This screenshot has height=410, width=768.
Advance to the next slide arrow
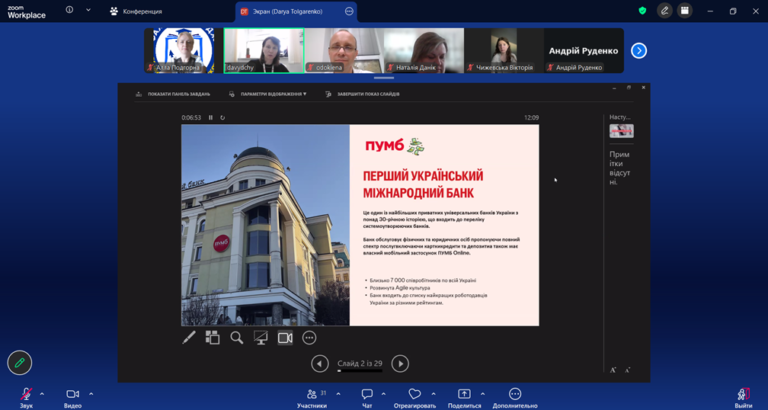pyautogui.click(x=400, y=363)
